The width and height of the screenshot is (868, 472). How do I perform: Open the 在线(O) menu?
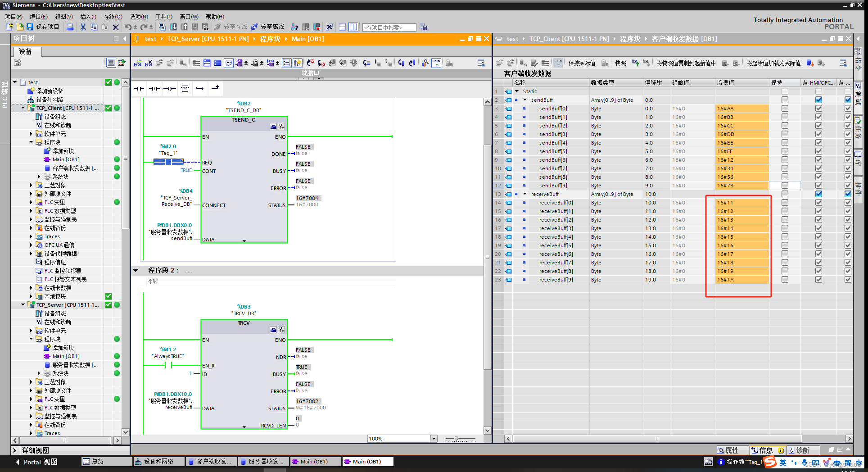[113, 17]
